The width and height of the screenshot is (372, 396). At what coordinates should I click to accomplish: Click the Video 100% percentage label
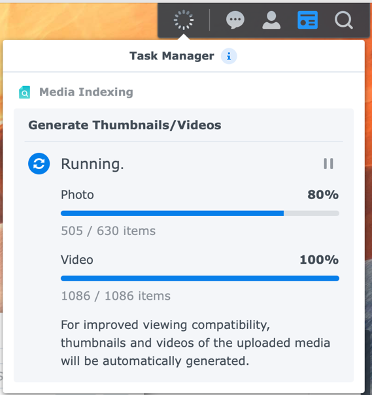(x=319, y=260)
